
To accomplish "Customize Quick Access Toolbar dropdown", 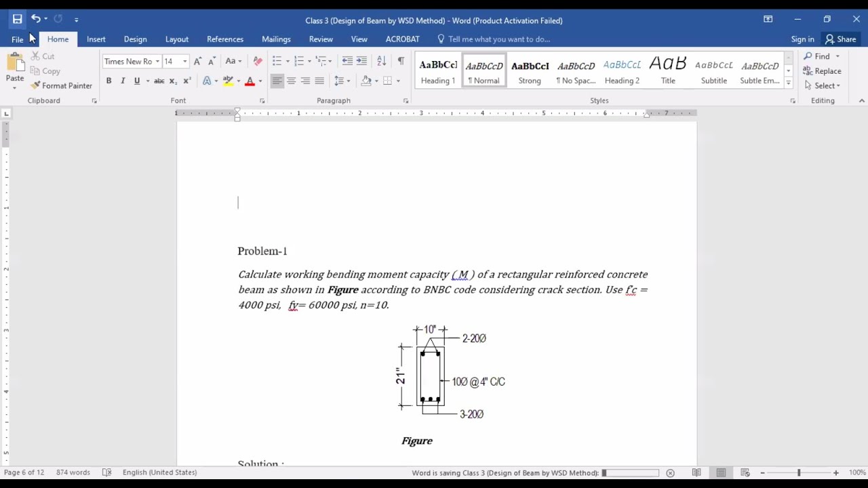I will tap(76, 20).
